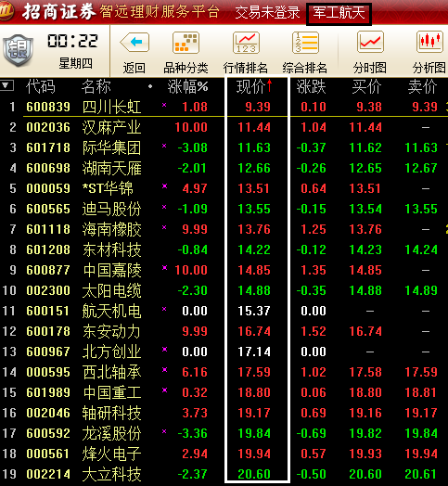Sort by 现价 column header
This screenshot has height=486, width=448.
[254, 86]
